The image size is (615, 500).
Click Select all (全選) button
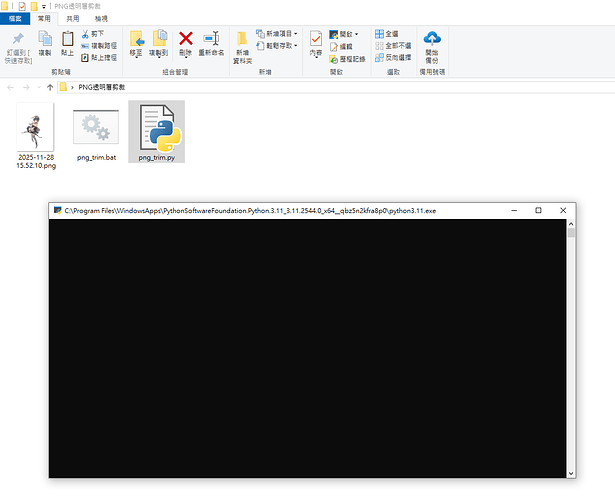pyautogui.click(x=390, y=33)
